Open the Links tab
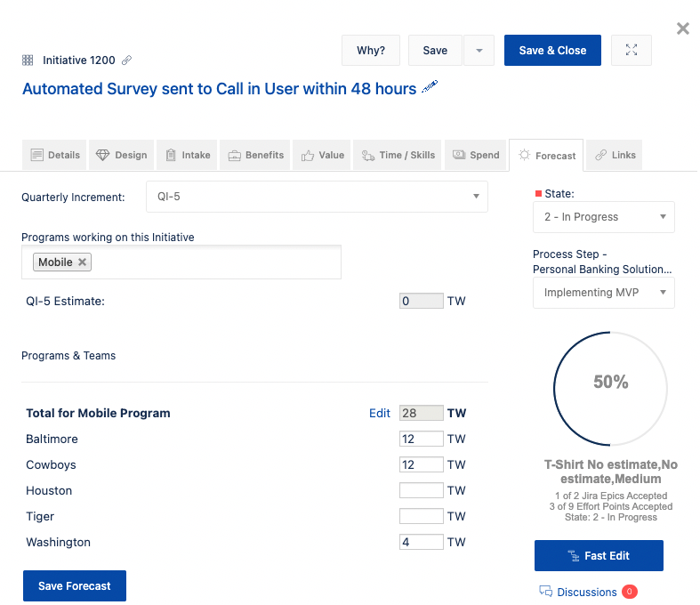 [x=615, y=155]
